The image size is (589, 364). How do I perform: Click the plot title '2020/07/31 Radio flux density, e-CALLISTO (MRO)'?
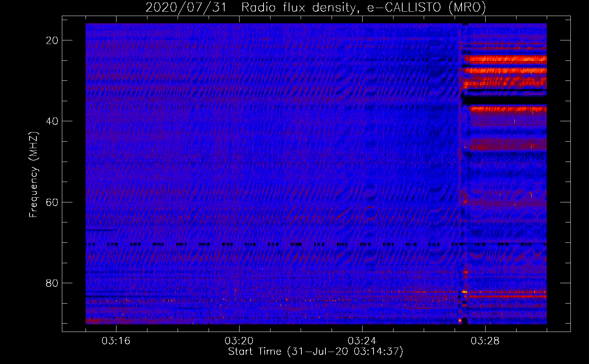[x=316, y=8]
